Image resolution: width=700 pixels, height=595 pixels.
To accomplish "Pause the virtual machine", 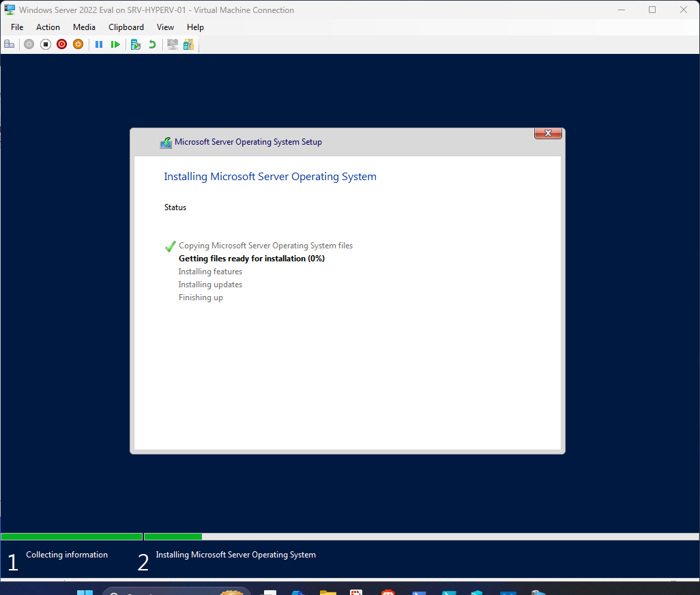I will point(99,44).
